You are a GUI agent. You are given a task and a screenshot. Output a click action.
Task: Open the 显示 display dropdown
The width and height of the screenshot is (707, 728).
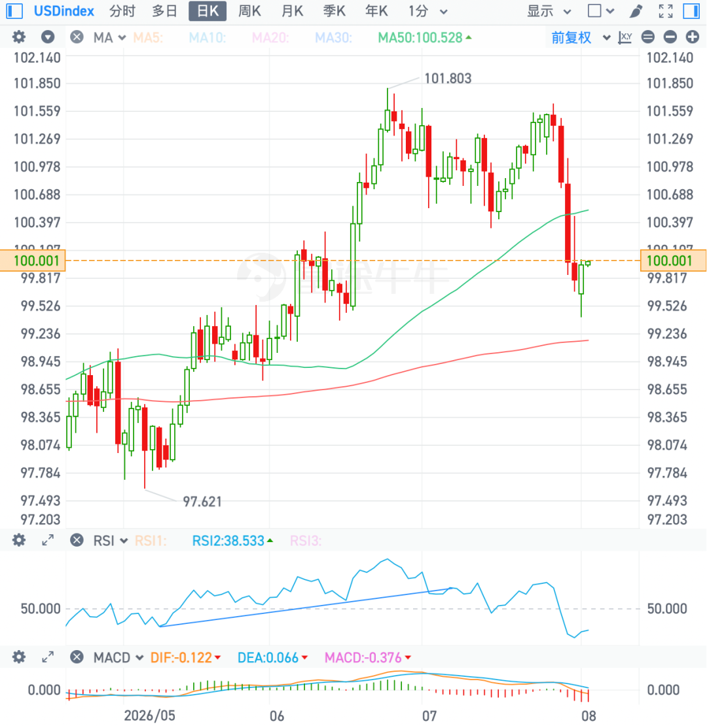click(549, 11)
